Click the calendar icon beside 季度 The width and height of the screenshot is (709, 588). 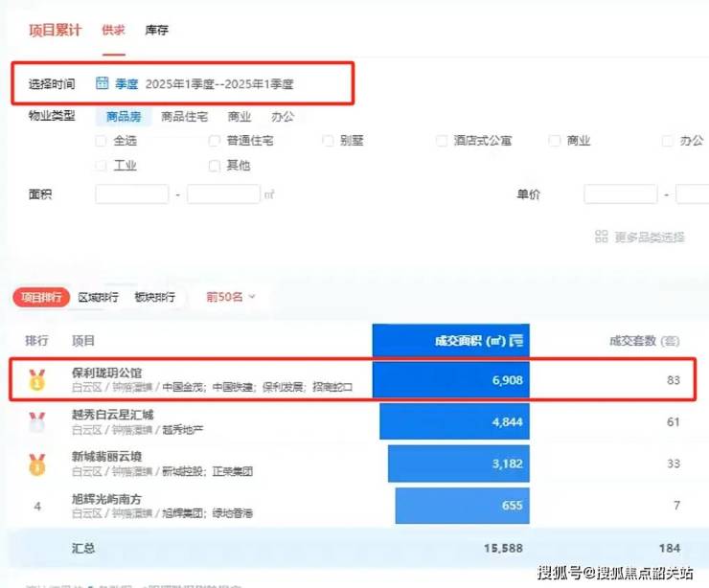point(103,83)
